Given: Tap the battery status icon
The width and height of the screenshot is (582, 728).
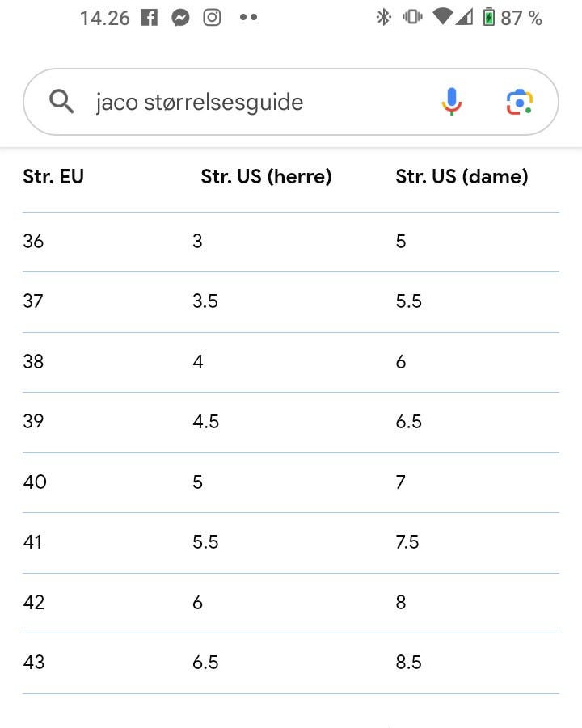Looking at the screenshot, I should coord(488,17).
